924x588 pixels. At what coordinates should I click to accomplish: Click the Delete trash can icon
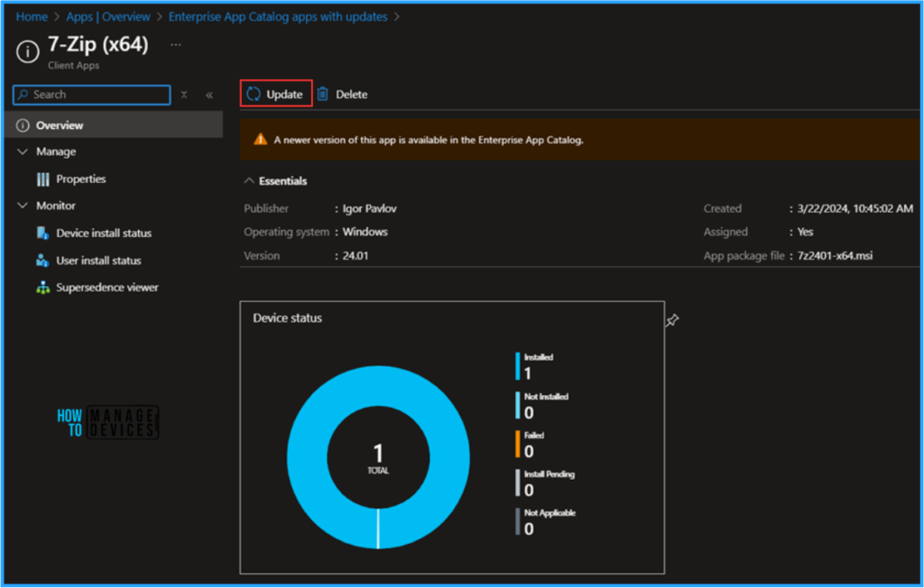pyautogui.click(x=322, y=95)
